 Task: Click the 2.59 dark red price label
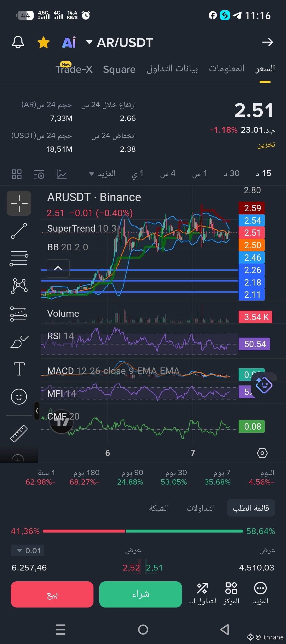coord(252,208)
